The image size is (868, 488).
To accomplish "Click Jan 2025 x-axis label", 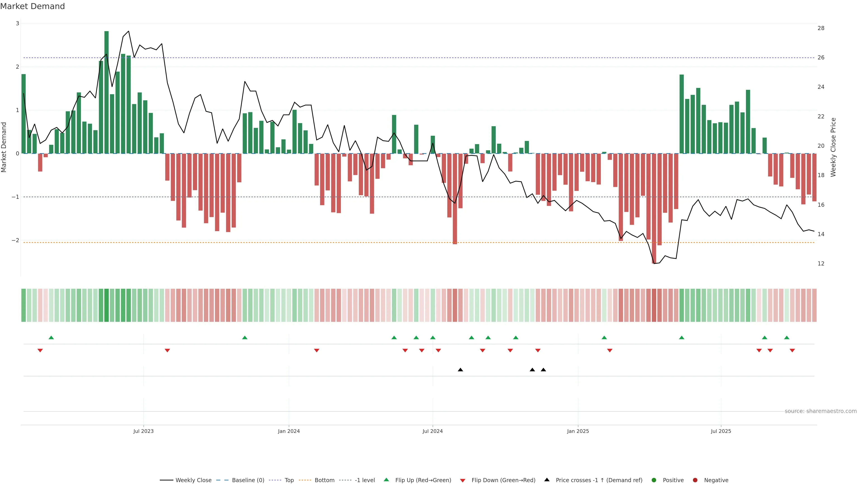I will (x=578, y=431).
